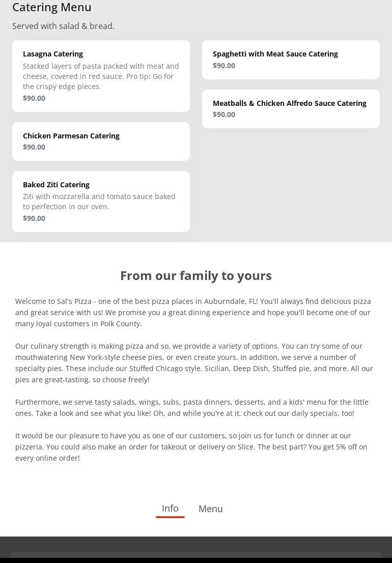Click the $90.00 price under Spaghetti Catering
The image size is (392, 563).
[224, 66]
